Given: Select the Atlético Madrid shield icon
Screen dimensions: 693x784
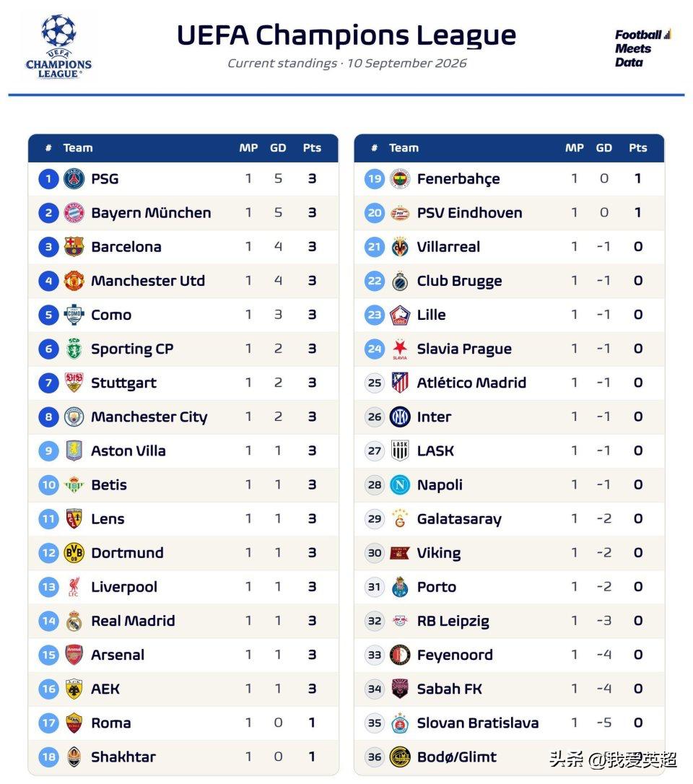Looking at the screenshot, I should [x=400, y=383].
